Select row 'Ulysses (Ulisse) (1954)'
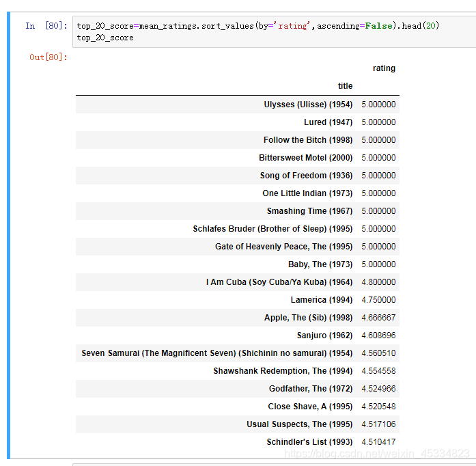 click(238, 105)
